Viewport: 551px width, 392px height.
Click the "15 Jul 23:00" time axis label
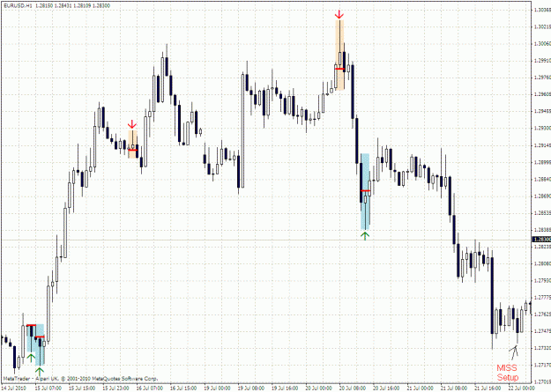(115, 388)
